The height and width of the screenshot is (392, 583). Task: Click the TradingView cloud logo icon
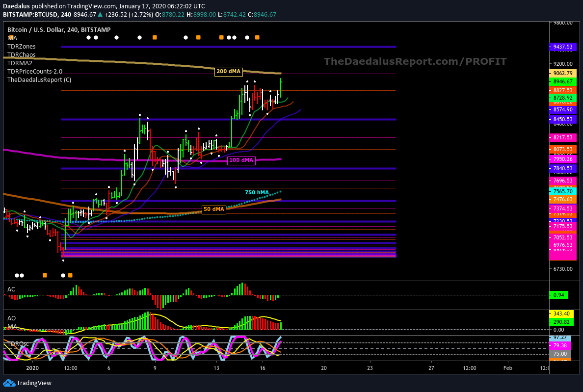(9, 383)
